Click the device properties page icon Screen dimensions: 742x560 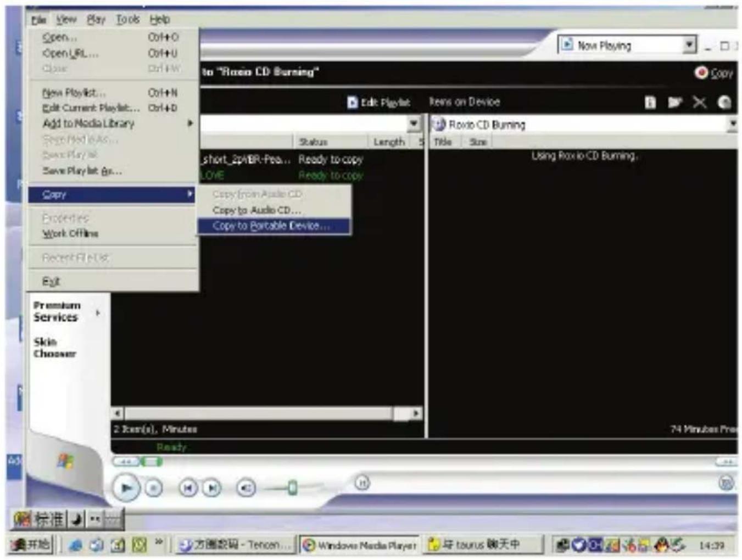coord(650,102)
